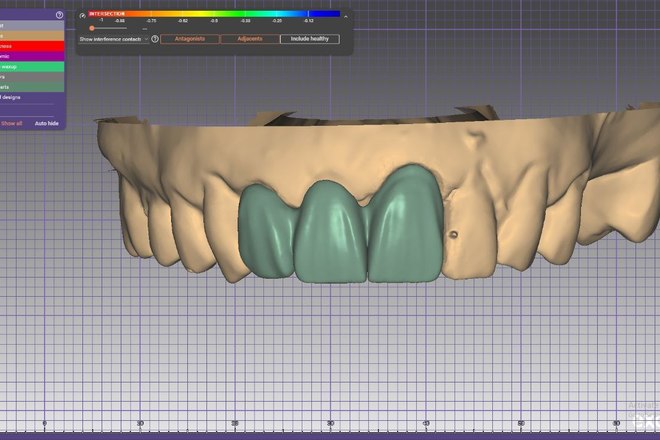Click the orange intersection slider handle
The width and height of the screenshot is (660, 440).
92,28
